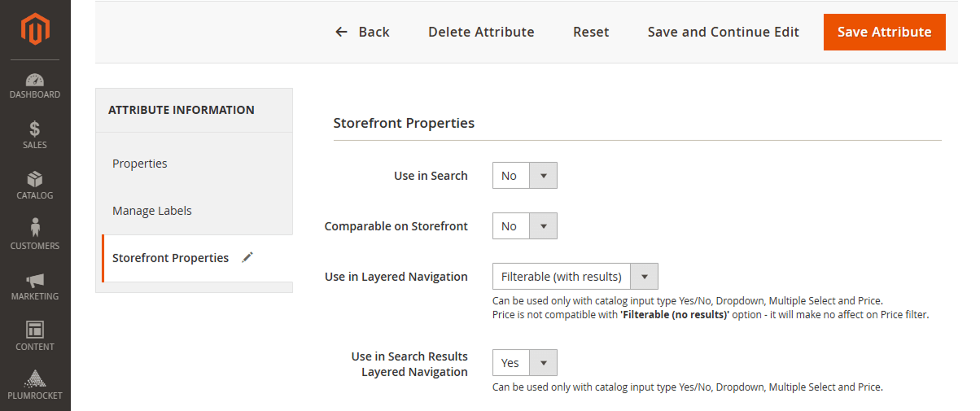Screen dimensions: 980x411
Task: Open the Sales dollar icon
Action: tap(35, 129)
